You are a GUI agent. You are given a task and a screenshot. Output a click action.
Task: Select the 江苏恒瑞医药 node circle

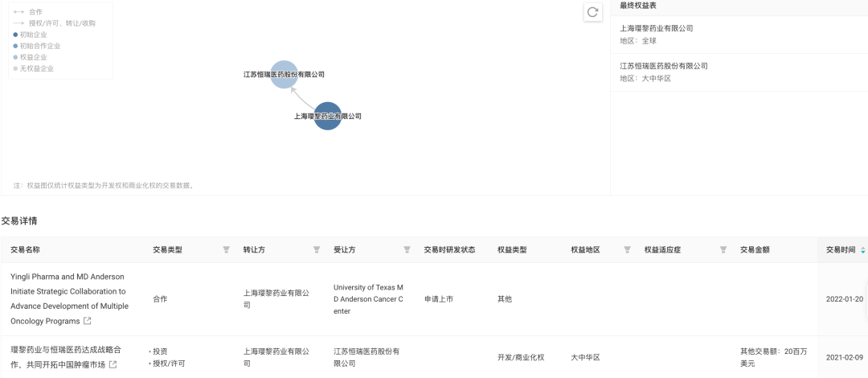284,74
